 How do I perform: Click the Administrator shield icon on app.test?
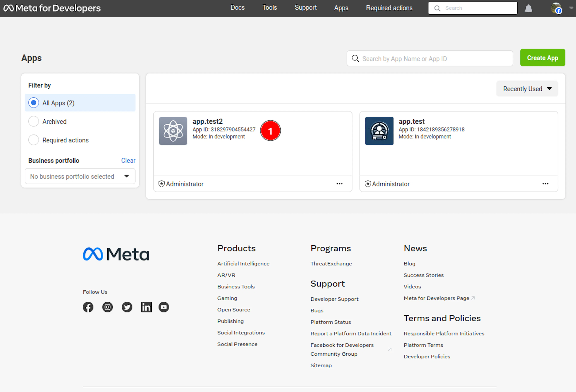click(x=367, y=183)
